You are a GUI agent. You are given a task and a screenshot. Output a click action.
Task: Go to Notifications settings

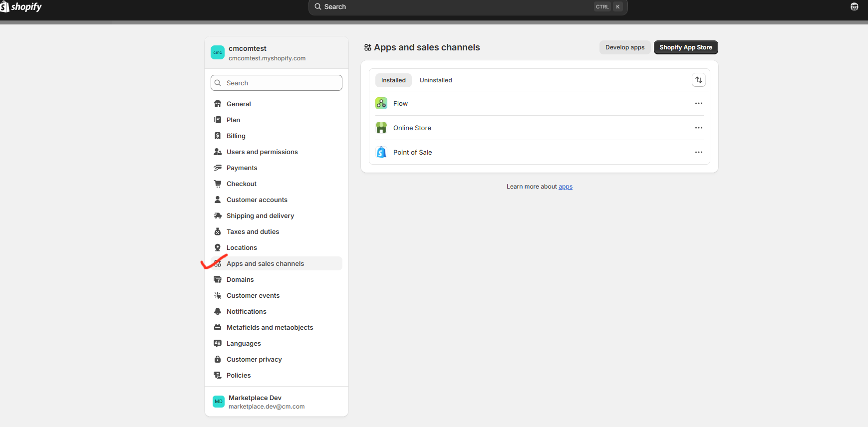(x=246, y=312)
